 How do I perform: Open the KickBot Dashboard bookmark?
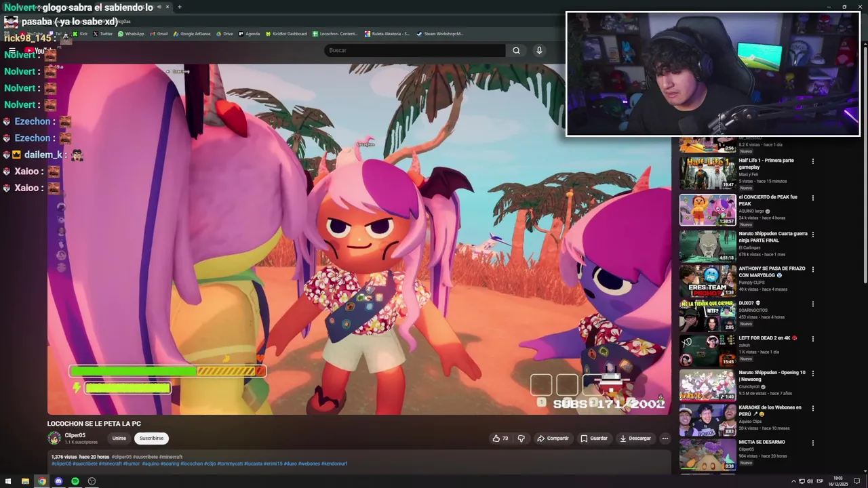[285, 33]
